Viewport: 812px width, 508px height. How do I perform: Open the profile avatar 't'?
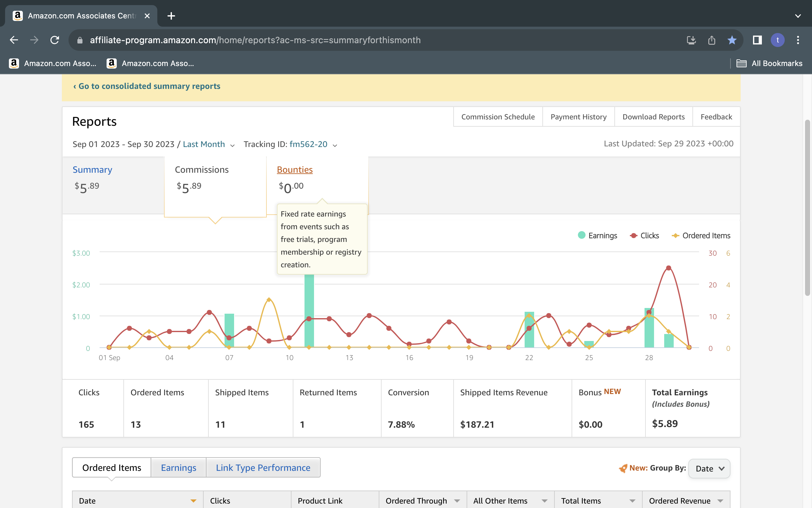(x=777, y=40)
